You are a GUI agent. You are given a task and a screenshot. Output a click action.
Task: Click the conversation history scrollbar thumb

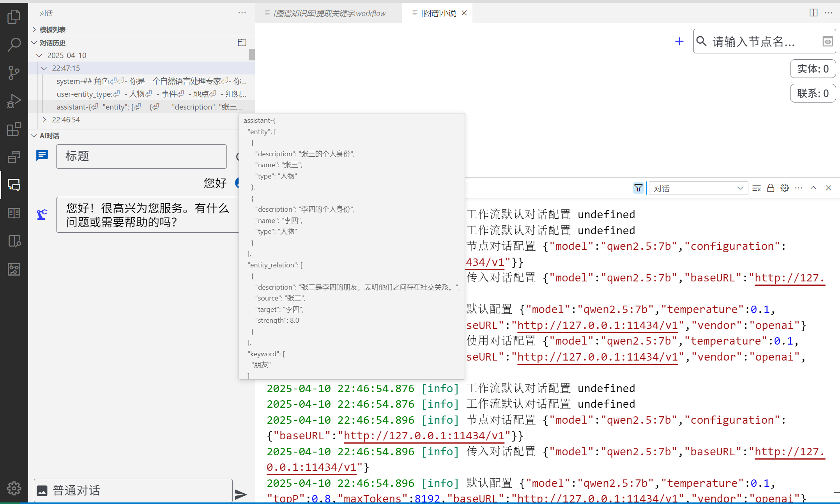[252, 55]
